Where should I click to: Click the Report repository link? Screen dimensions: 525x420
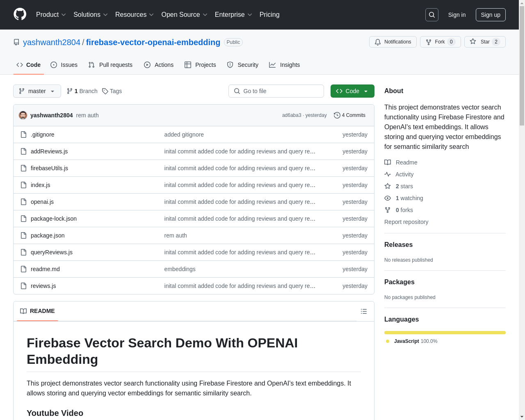[406, 222]
